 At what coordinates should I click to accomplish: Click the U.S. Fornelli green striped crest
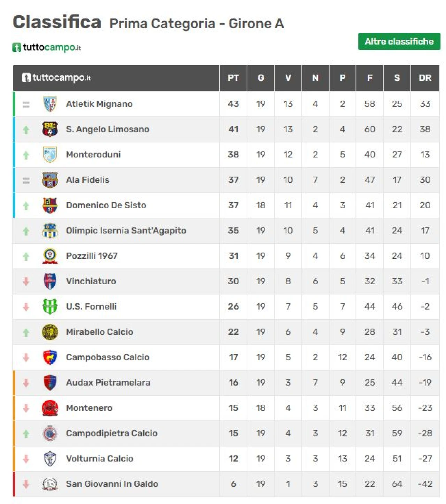pos(50,307)
